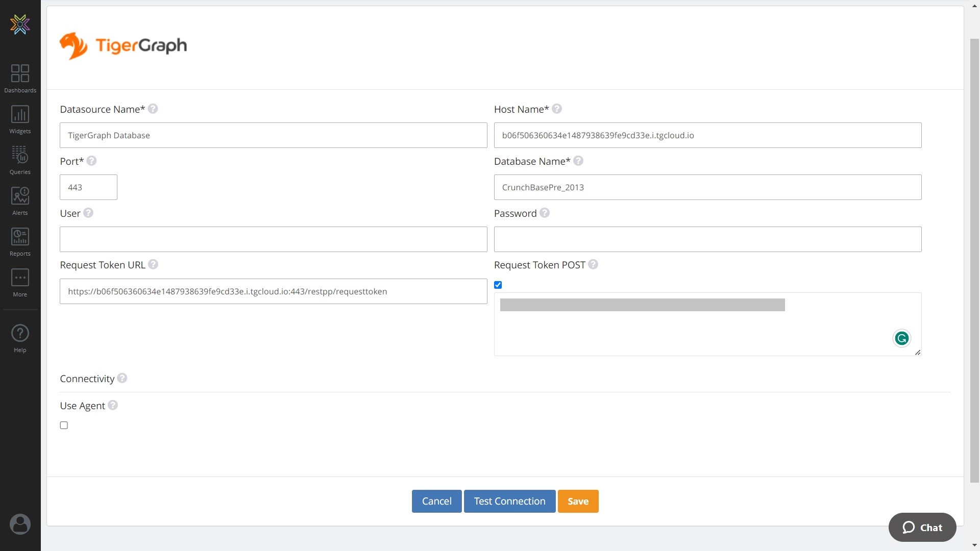
Task: Open the Chat widget
Action: [x=922, y=527]
